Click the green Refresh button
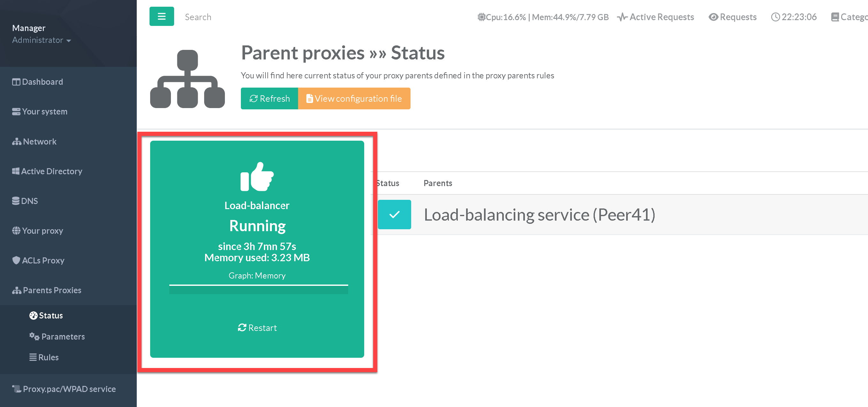Viewport: 868px width, 407px height. [x=269, y=98]
